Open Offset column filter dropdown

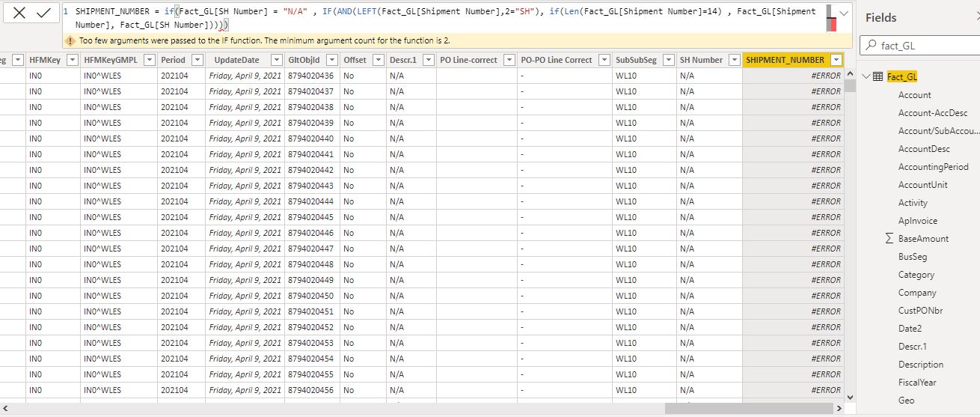379,60
